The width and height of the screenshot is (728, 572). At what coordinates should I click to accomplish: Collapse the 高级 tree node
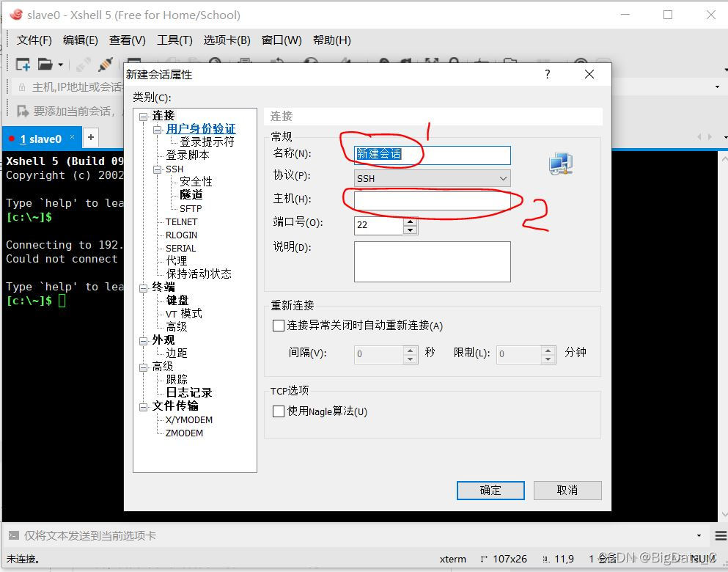point(144,367)
